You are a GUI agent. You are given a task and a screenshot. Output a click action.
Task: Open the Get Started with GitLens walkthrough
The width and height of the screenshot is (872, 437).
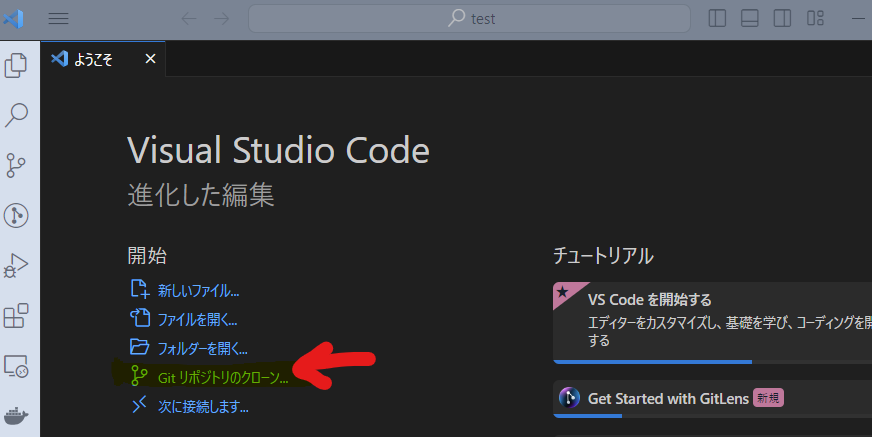[x=712, y=399]
